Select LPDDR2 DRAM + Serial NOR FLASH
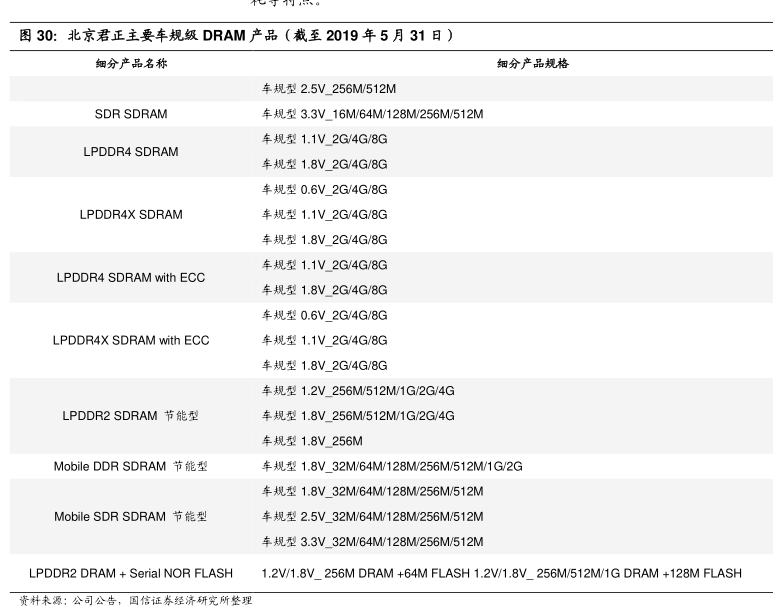The image size is (773, 615). coord(131,573)
